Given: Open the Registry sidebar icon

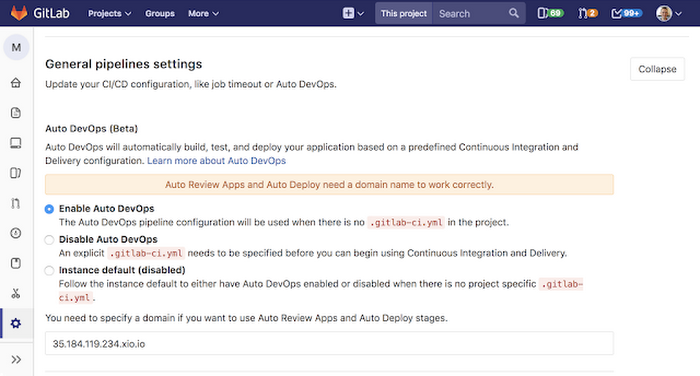Looking at the screenshot, I should click(x=16, y=143).
